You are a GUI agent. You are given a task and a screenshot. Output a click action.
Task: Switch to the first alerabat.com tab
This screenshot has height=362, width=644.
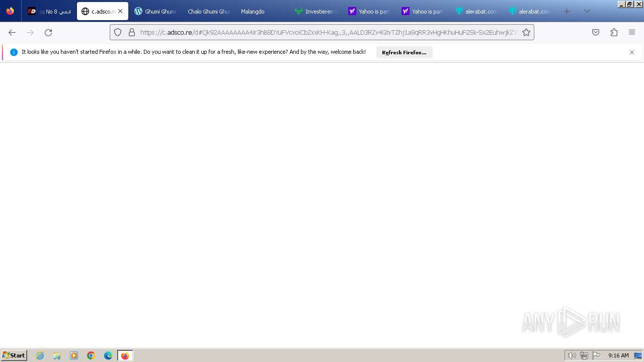coord(475,11)
